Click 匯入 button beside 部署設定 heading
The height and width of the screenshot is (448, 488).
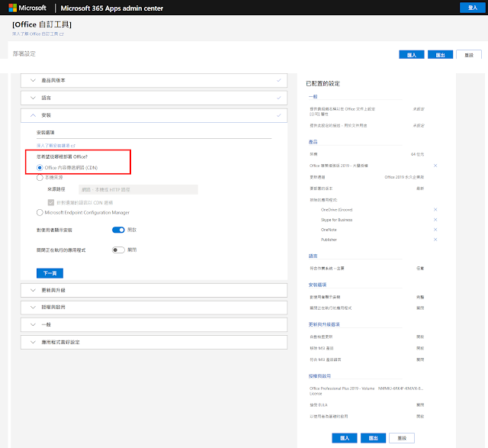click(x=412, y=55)
